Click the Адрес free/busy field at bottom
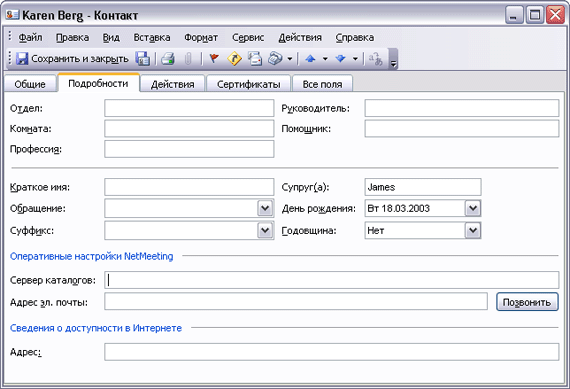The image size is (570, 389). tap(332, 352)
